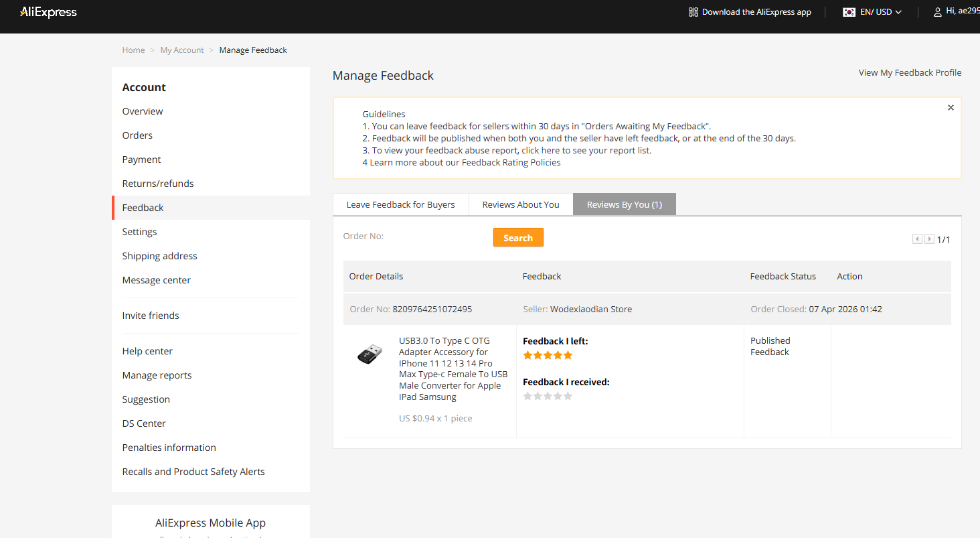The image size is (980, 538).
Task: Click the AliExpress Mobile App heading
Action: (210, 523)
